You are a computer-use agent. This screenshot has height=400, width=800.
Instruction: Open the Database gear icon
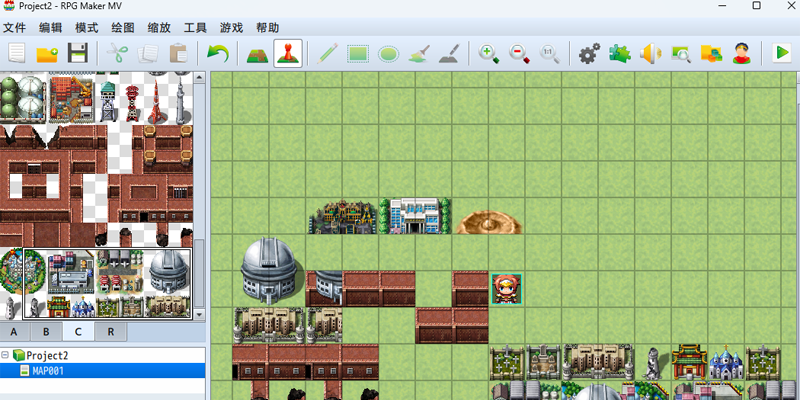pyautogui.click(x=589, y=53)
